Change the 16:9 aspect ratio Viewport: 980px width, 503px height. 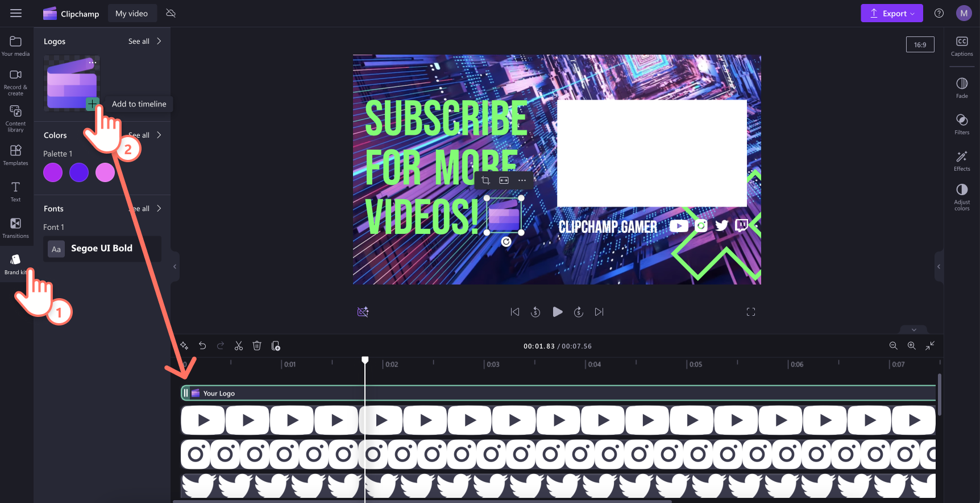[920, 44]
